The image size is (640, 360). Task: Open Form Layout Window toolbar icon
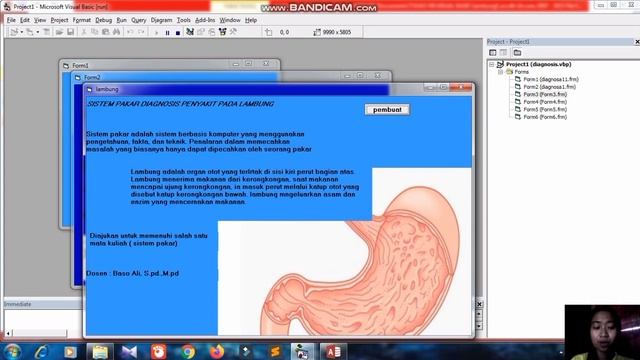coord(211,32)
